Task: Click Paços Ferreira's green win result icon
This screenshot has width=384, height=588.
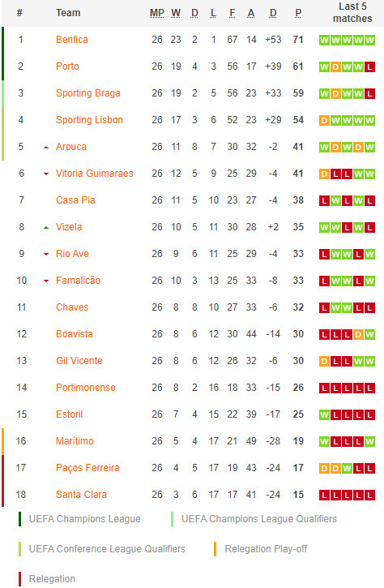Action: coord(347,468)
